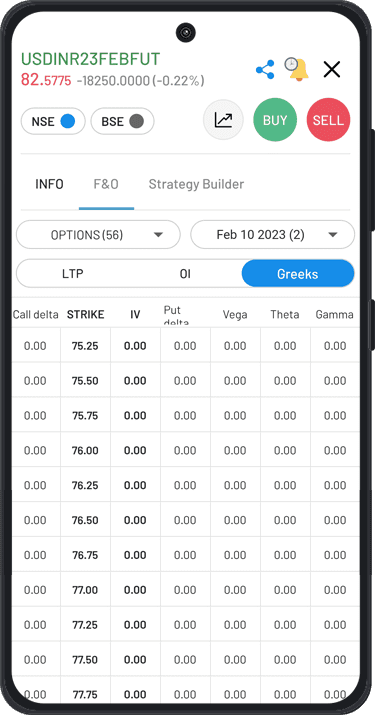Click the STRIKE column header
The height and width of the screenshot is (715, 375).
tap(86, 315)
